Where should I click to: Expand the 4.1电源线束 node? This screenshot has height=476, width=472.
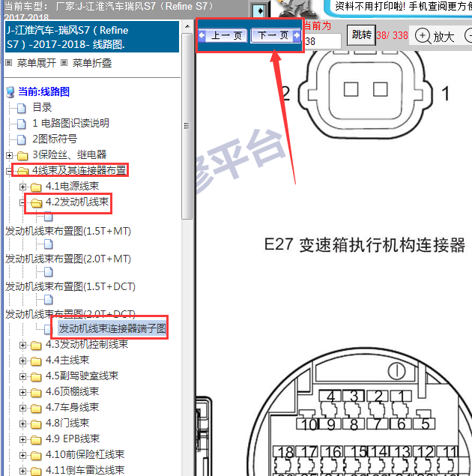pos(22,187)
